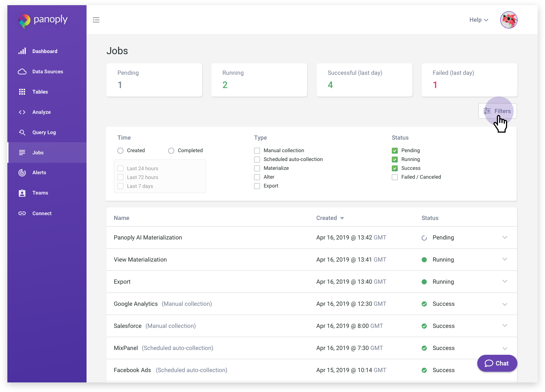Open Query Log from sidebar
This screenshot has height=392, width=545.
[x=47, y=132]
